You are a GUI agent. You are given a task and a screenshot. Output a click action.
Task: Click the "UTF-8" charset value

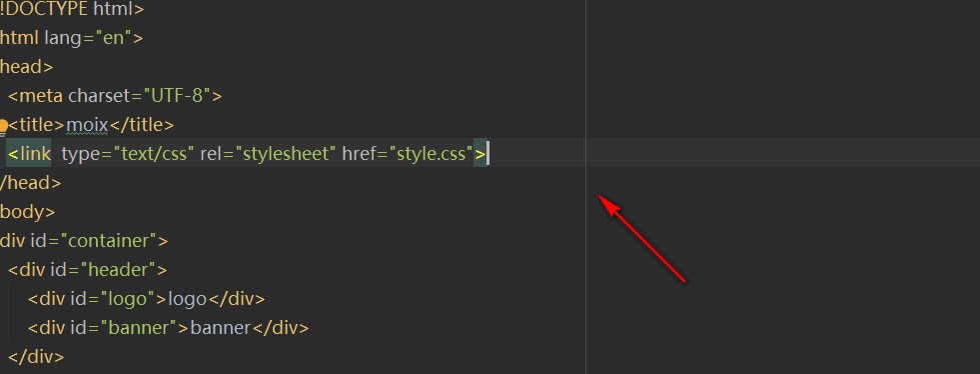click(178, 96)
